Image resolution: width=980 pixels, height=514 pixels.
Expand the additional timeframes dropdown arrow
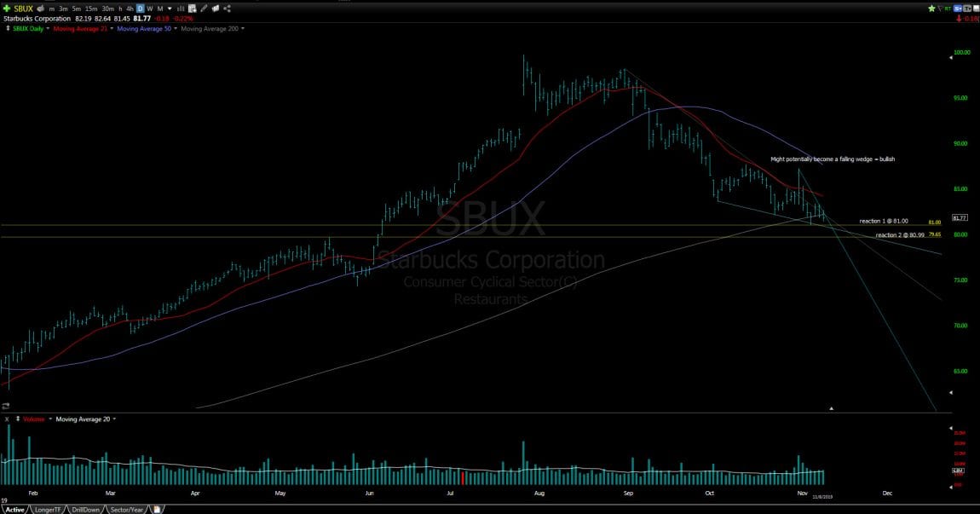coord(170,9)
